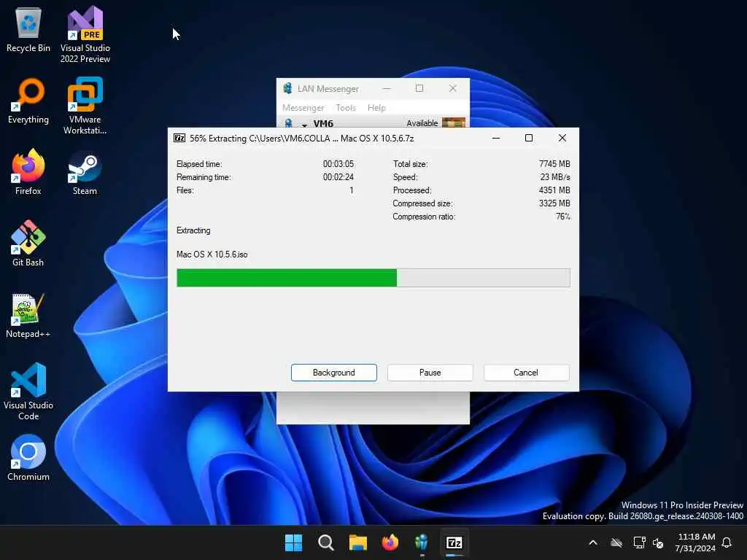Click the green extraction progress bar
Screen dimensions: 747x560
pyautogui.click(x=373, y=278)
